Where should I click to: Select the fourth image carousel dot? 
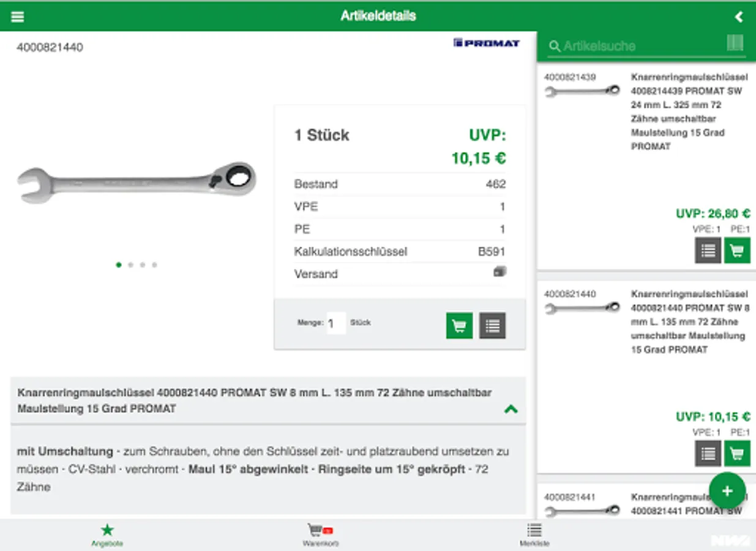(x=154, y=265)
